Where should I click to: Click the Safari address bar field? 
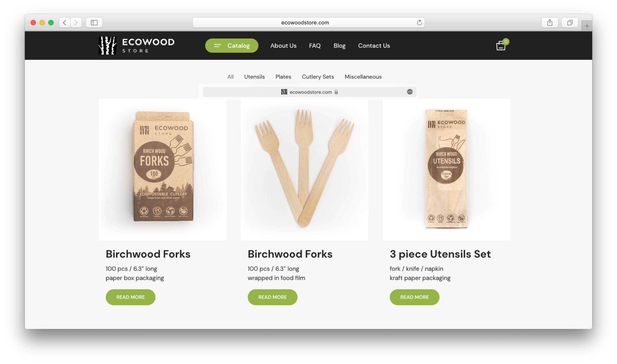[x=308, y=23]
